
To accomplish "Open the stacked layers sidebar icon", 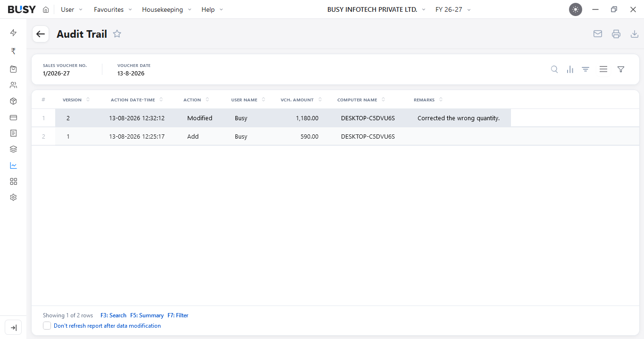I will (13, 149).
